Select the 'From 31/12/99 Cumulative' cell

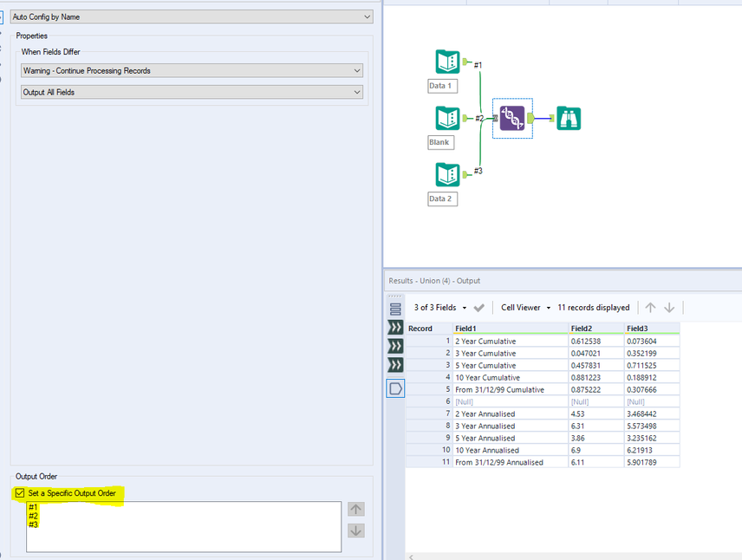511,389
